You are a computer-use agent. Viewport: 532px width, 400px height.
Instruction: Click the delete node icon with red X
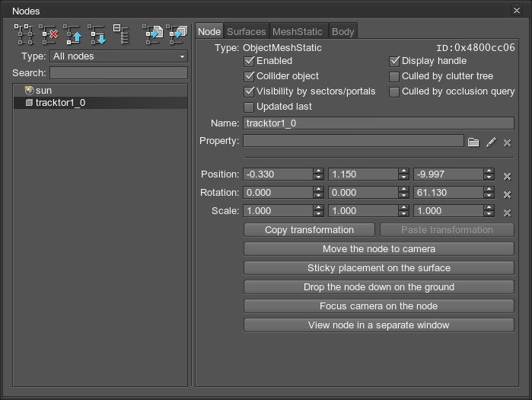(x=49, y=34)
